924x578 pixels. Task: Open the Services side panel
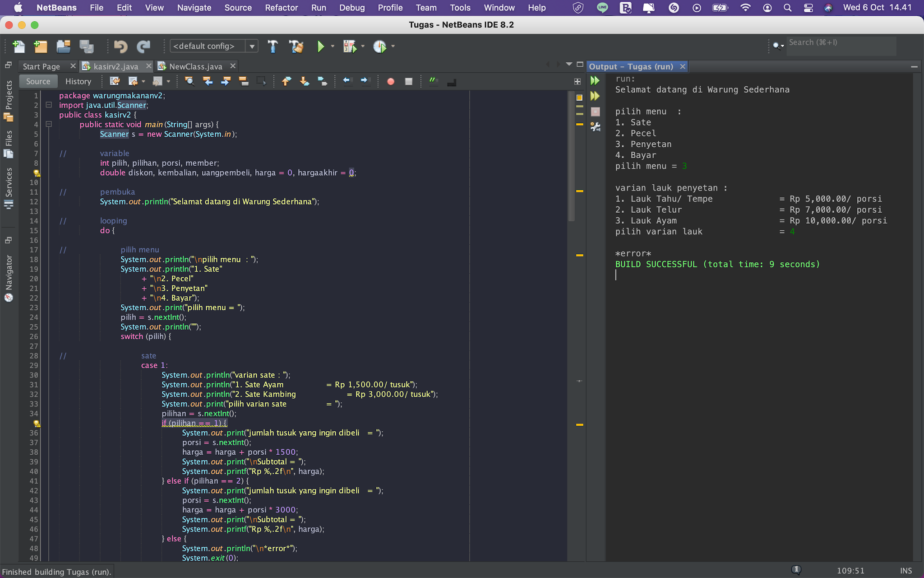9,188
